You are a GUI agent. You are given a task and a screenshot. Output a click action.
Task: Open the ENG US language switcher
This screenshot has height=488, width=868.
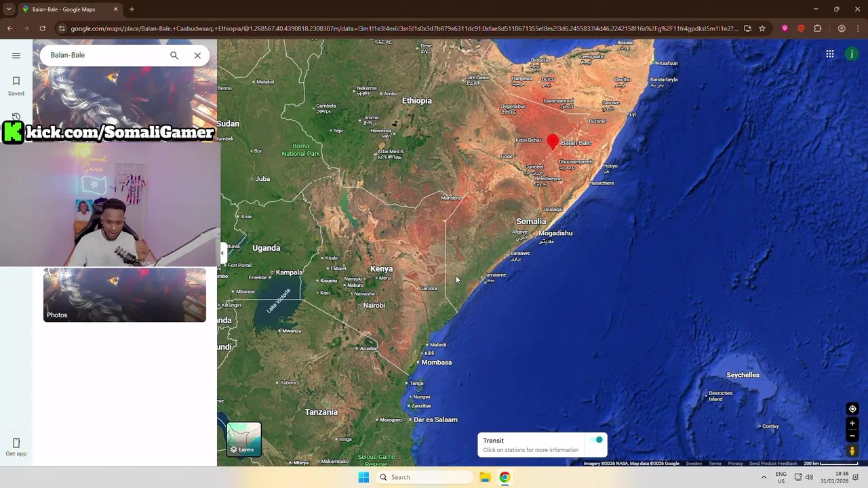(781, 477)
